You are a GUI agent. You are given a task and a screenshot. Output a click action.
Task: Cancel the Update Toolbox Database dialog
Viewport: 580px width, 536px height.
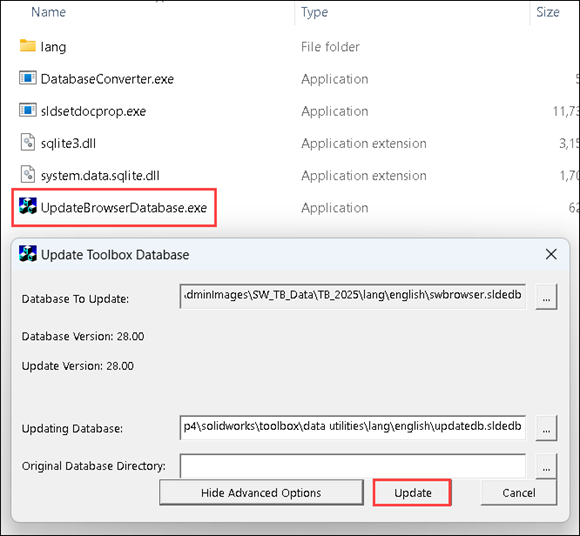tap(519, 493)
